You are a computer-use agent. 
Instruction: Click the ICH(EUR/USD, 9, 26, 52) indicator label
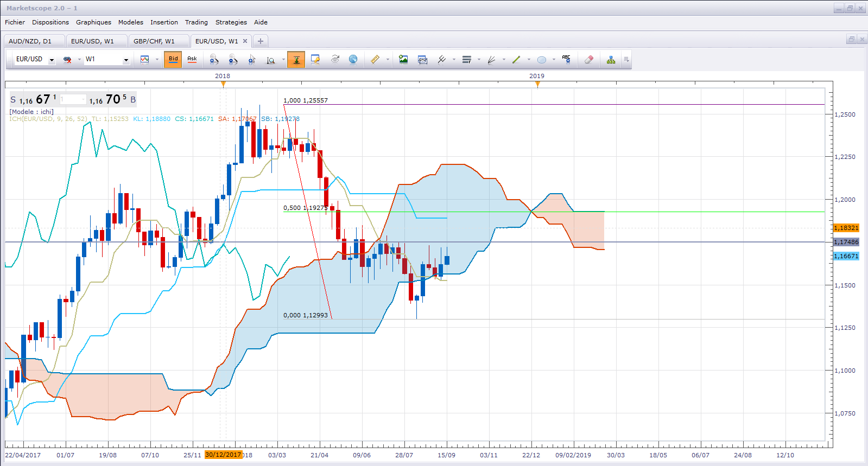48,119
